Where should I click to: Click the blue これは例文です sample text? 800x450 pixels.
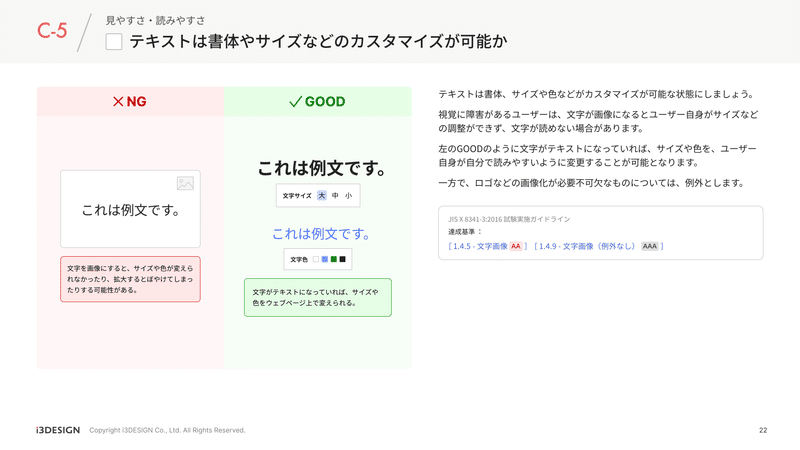click(321, 234)
